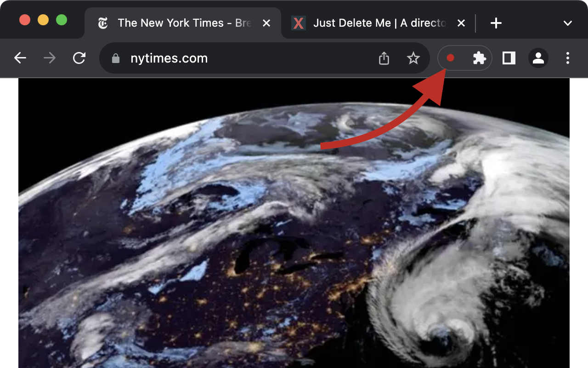The width and height of the screenshot is (588, 368).
Task: Close the Just Delete Me tab
Action: point(462,23)
